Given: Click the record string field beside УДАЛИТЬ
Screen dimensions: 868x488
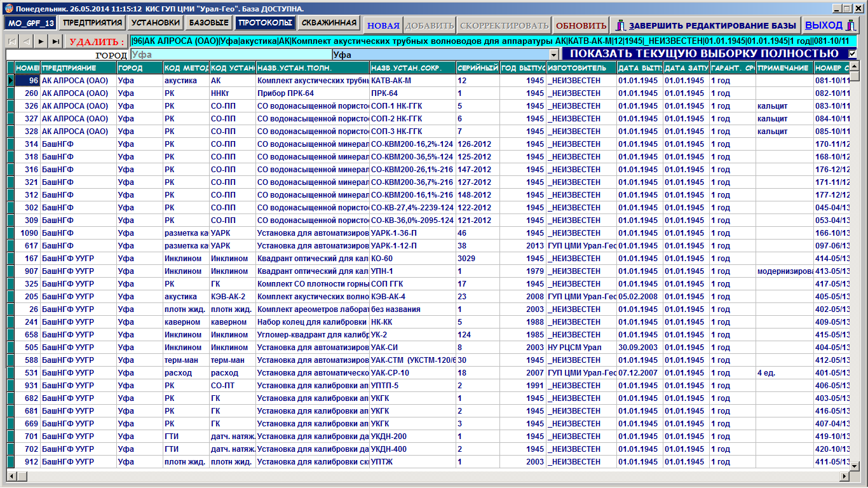Looking at the screenshot, I should [x=493, y=41].
